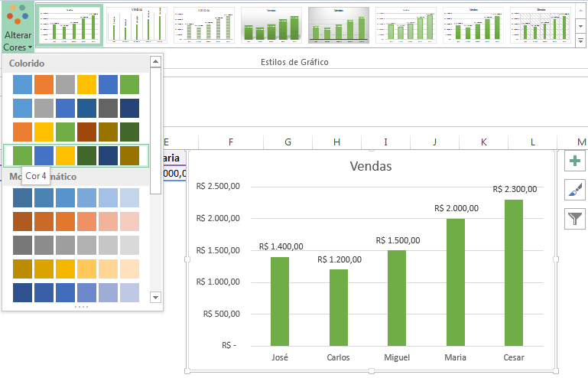Pick the highlighted Cor 4 green palette
This screenshot has width=588, height=378.
pos(76,155)
